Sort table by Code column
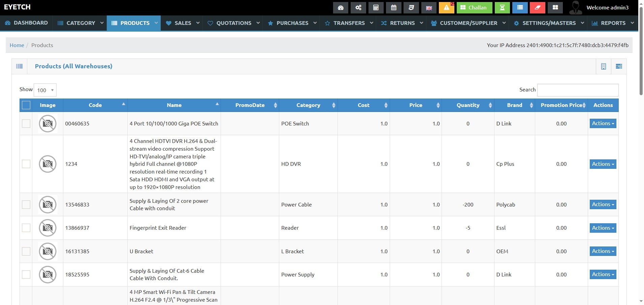 [95, 105]
